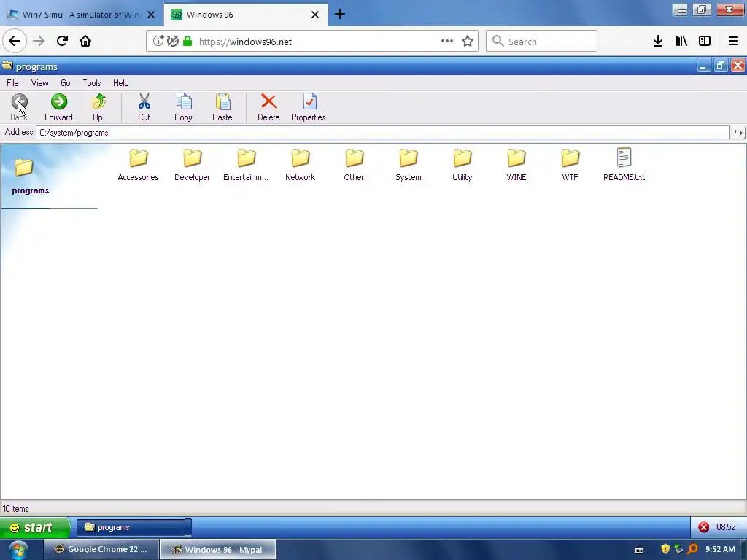Click the browser back arrow button
This screenshot has height=560, width=747.
pyautogui.click(x=15, y=41)
